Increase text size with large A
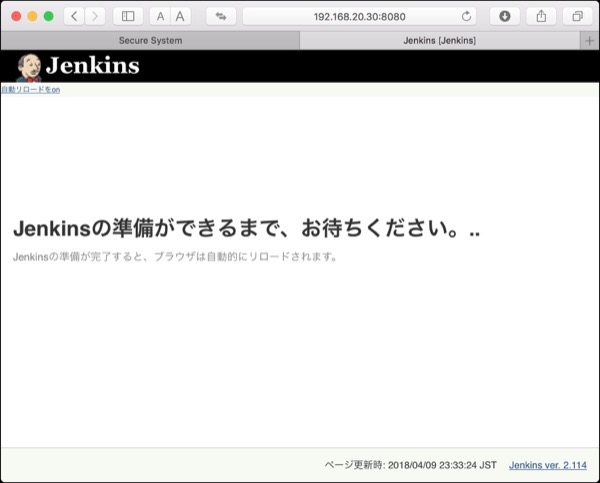 (x=180, y=16)
